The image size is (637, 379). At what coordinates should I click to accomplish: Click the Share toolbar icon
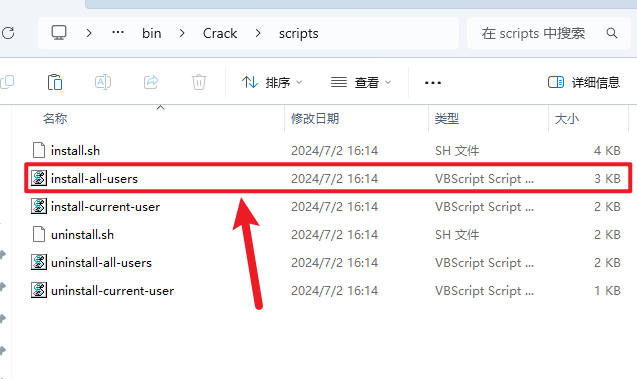coord(151,82)
